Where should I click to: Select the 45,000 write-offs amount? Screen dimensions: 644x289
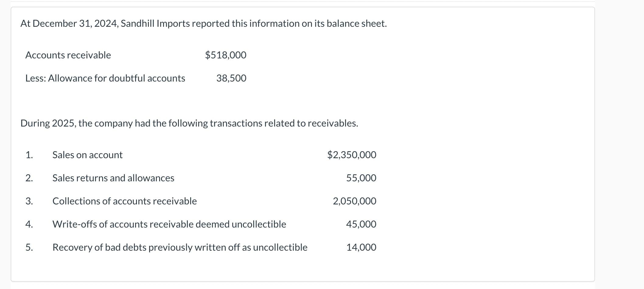pyautogui.click(x=361, y=224)
